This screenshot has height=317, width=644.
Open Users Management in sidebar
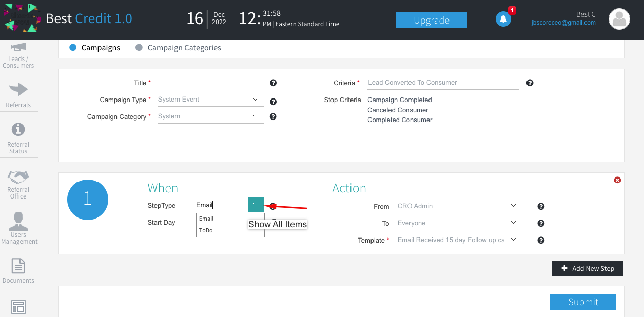pyautogui.click(x=18, y=228)
